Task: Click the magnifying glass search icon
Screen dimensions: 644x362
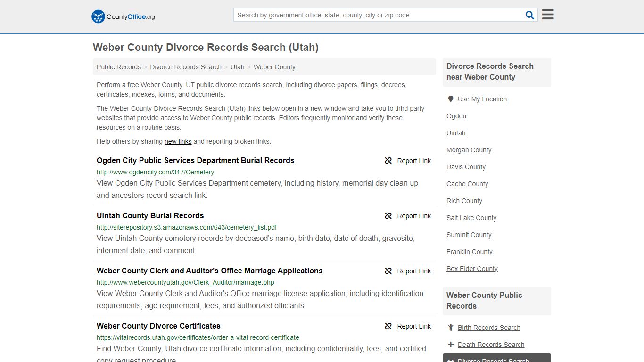Action: coord(530,15)
